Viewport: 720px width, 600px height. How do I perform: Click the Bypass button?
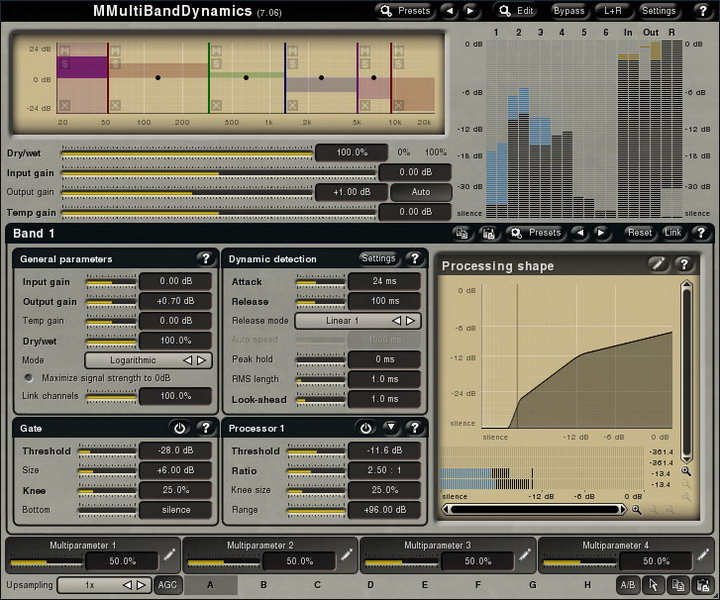click(x=569, y=11)
